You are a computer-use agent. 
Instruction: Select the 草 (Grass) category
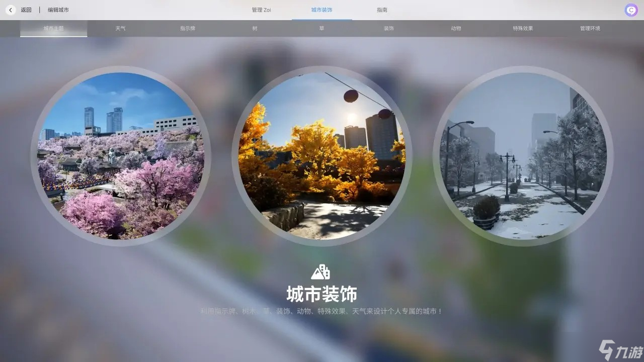[321, 28]
